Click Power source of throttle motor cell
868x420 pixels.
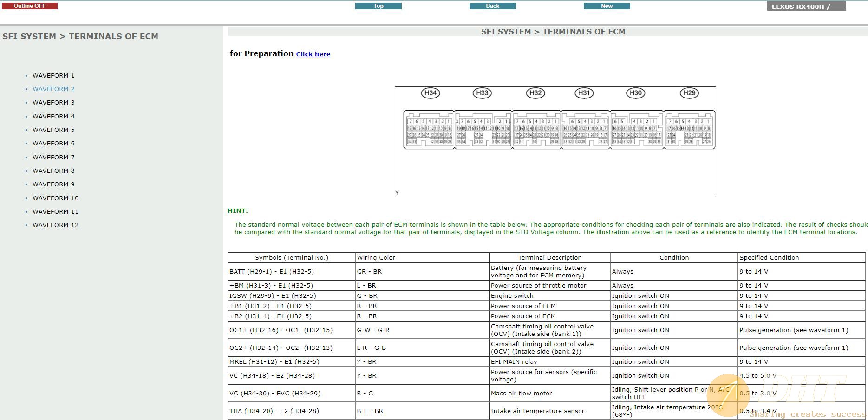550,285
